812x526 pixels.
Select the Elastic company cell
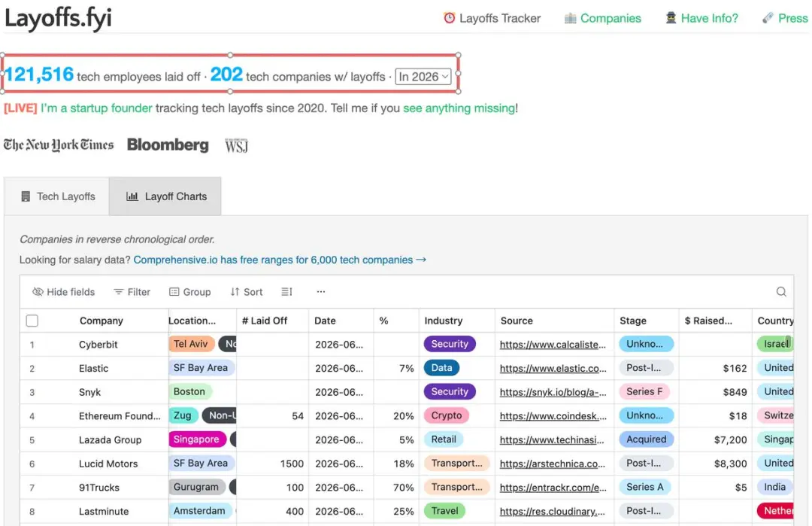(x=94, y=369)
